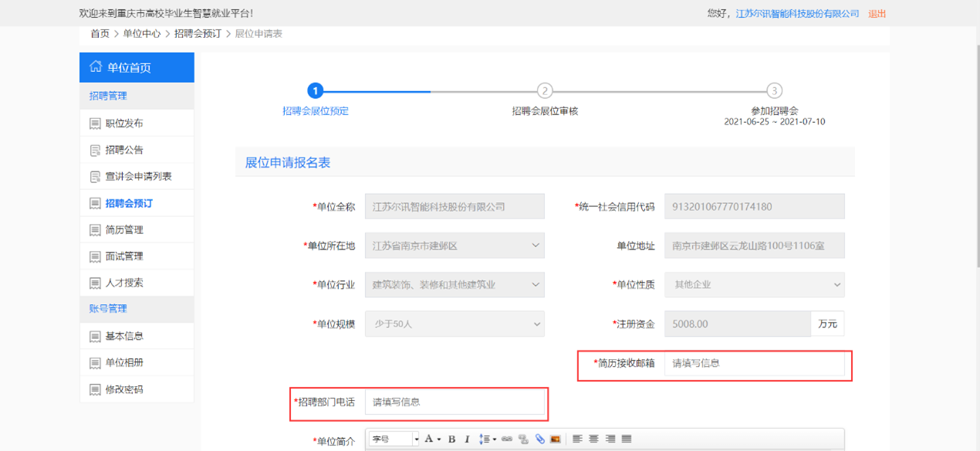Center align text in the editor

pyautogui.click(x=593, y=439)
